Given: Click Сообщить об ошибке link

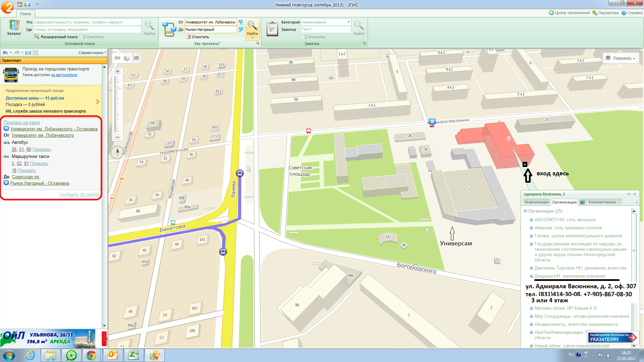Looking at the screenshot, I should click(x=79, y=194).
